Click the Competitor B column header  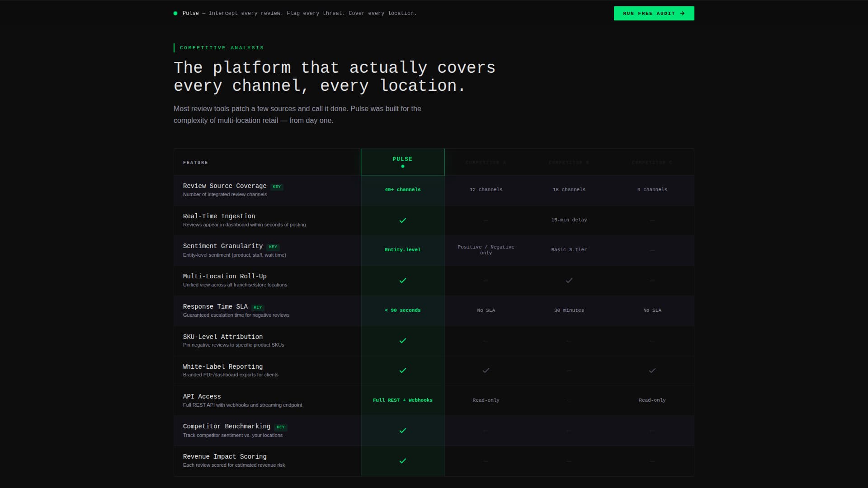(x=569, y=162)
